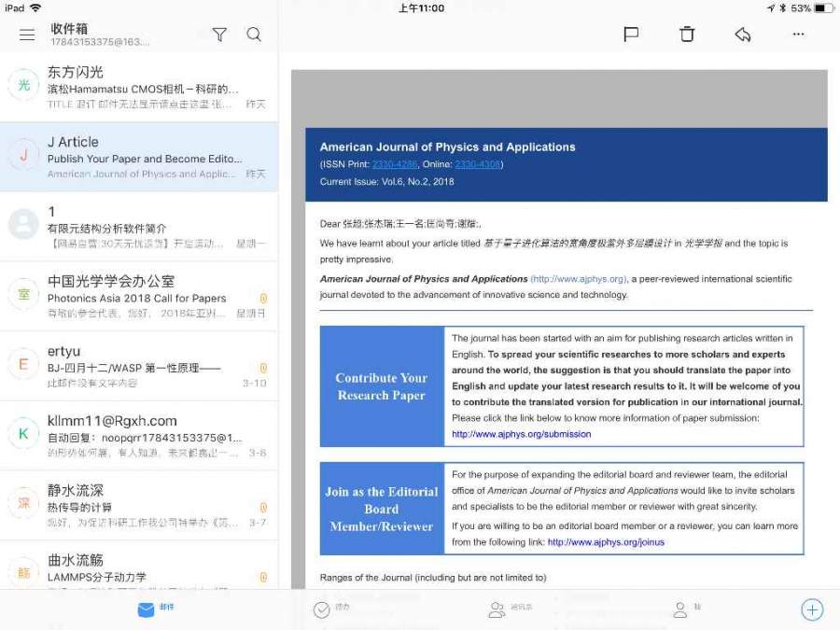Select the J Article email
The width and height of the screenshot is (840, 630).
pos(139,157)
